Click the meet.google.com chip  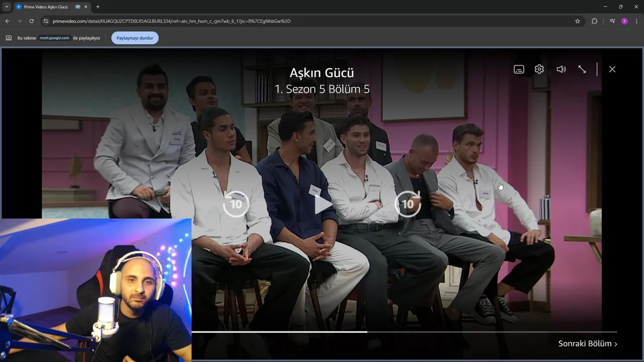coord(54,38)
